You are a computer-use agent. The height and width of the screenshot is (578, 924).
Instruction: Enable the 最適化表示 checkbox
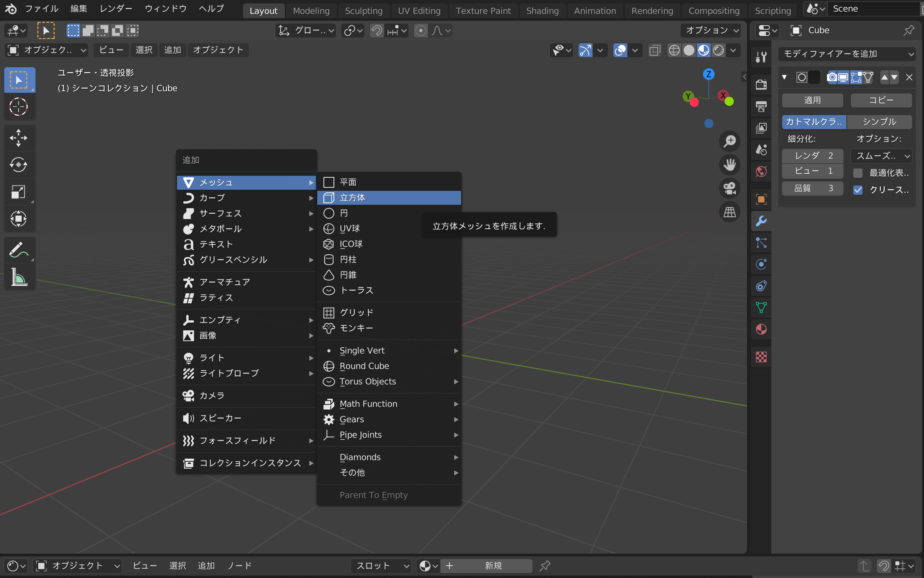point(858,173)
